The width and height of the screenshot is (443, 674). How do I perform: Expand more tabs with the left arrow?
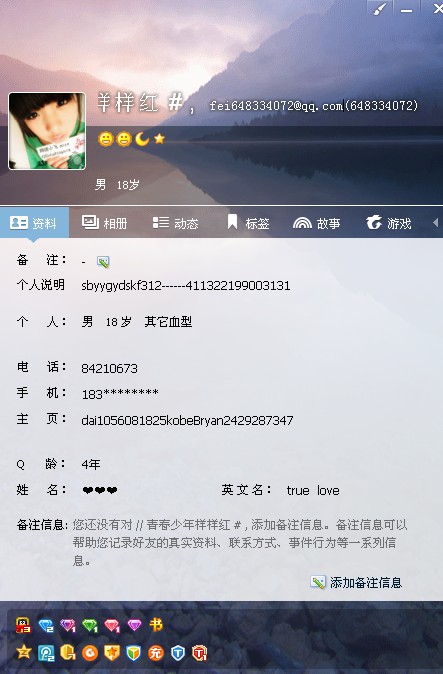(x=435, y=223)
